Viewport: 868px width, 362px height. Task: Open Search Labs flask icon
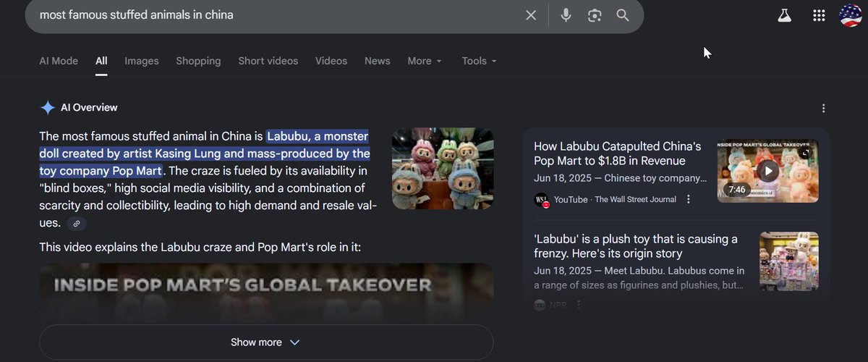tap(785, 15)
